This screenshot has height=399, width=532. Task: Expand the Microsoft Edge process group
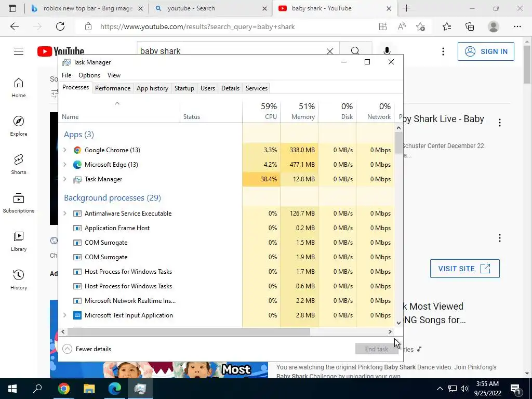click(x=65, y=165)
